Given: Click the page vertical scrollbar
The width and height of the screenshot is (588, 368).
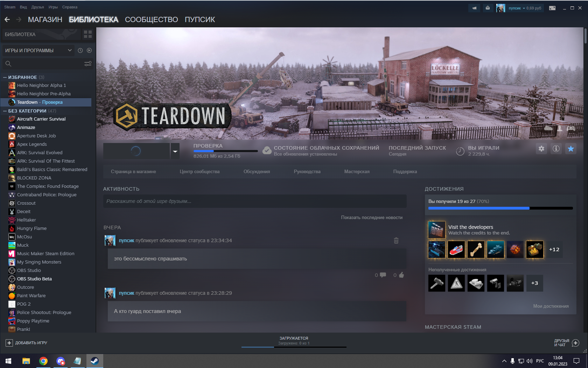Looking at the screenshot, I should coord(585,36).
